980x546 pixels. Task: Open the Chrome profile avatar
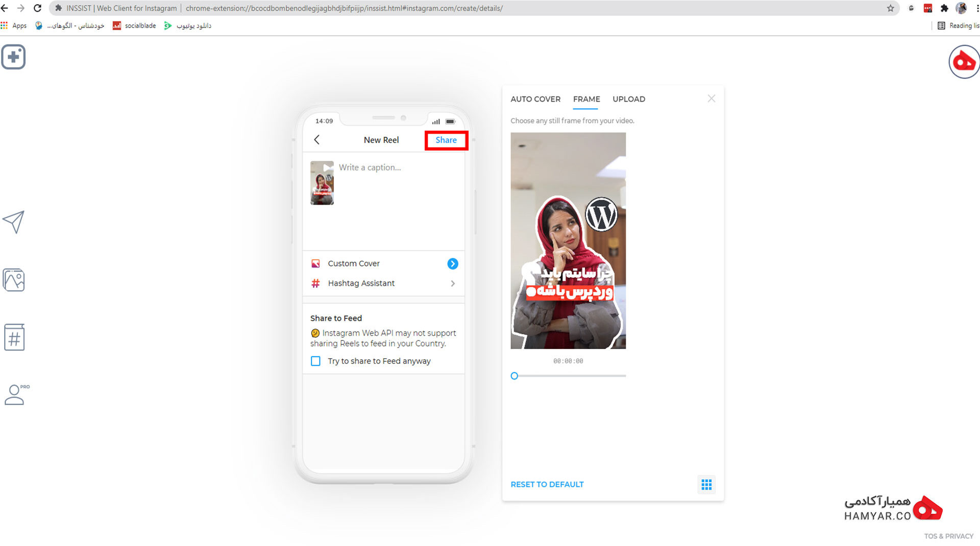click(x=961, y=8)
